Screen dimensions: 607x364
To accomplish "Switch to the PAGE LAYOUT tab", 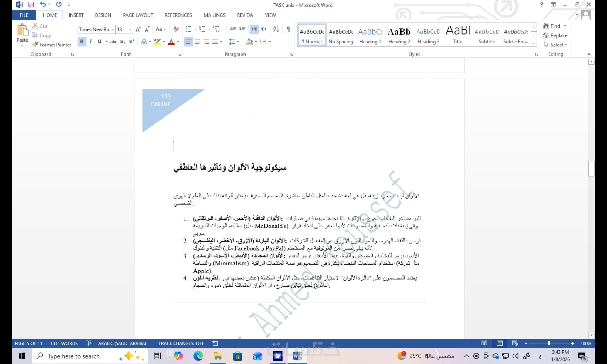I will [138, 15].
